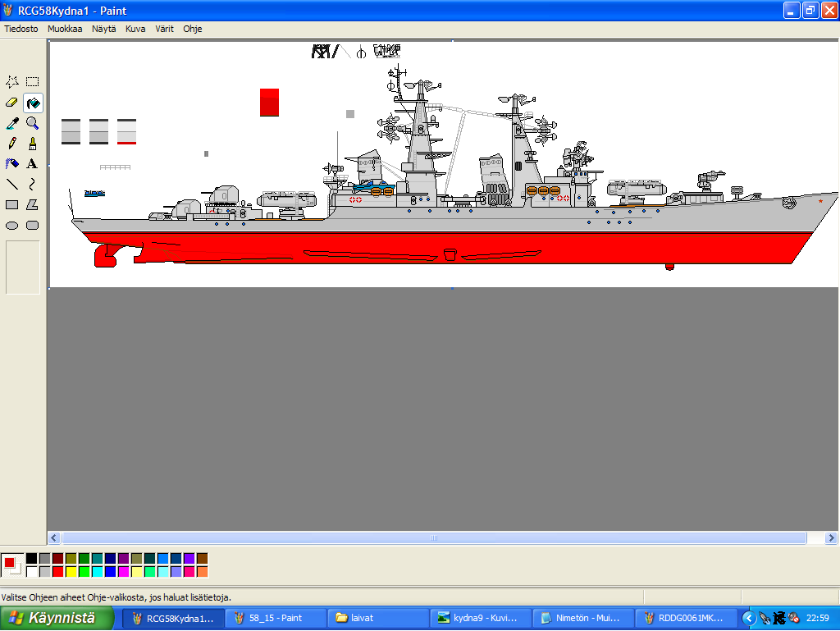Select the rectangular Select tool

pyautogui.click(x=32, y=82)
